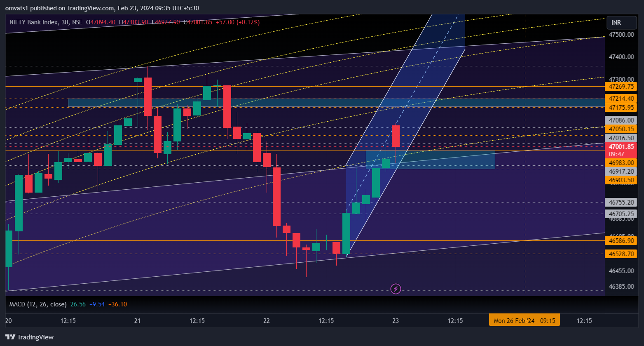This screenshot has width=644, height=346.
Task: Select the 46983.00 price label
Action: tap(621, 162)
